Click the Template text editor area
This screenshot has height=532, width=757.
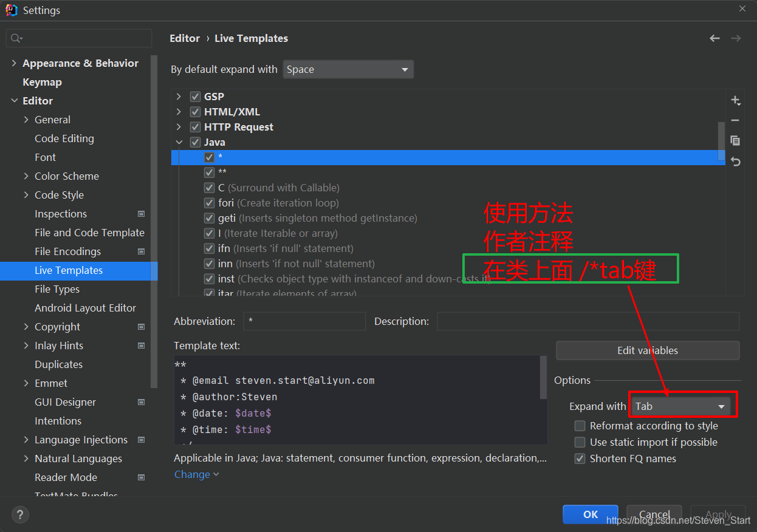click(357, 400)
